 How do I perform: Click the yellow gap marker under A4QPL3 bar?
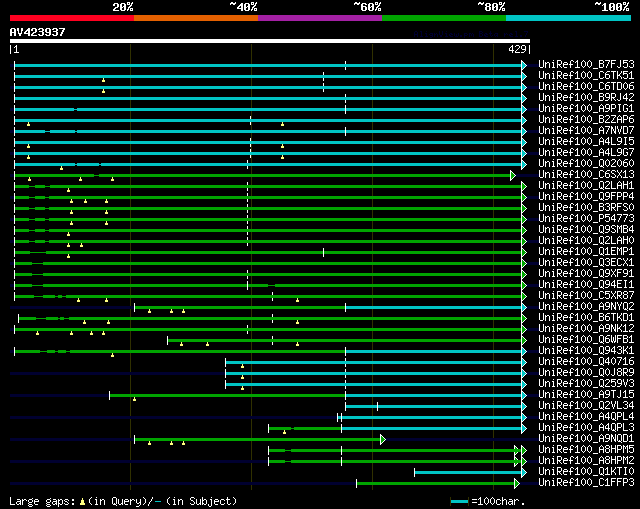[284, 432]
